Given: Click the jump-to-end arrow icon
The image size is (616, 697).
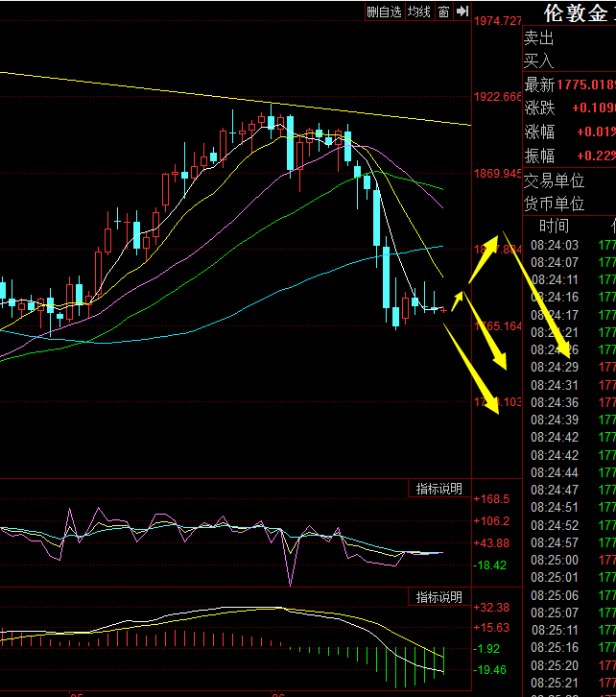Looking at the screenshot, I should (462, 12).
